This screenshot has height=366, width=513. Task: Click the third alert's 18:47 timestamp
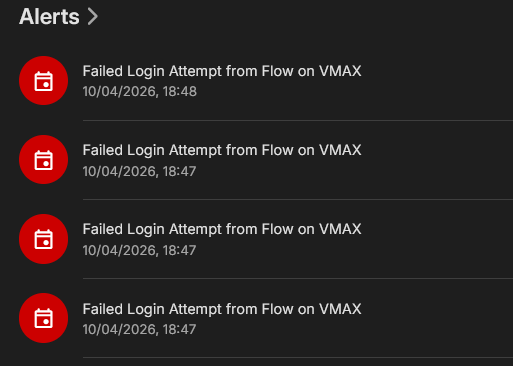(x=139, y=250)
